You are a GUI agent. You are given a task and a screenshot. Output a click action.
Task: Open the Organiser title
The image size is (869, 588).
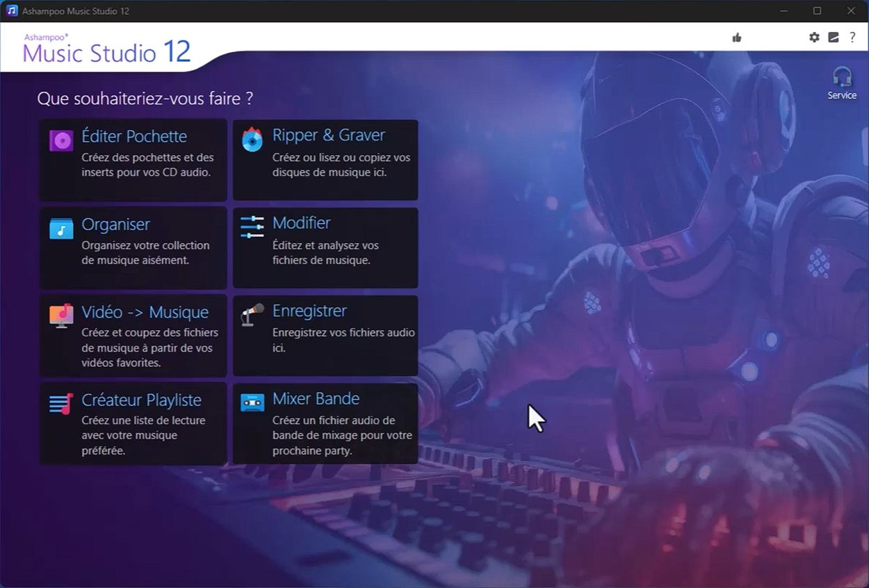coord(115,224)
